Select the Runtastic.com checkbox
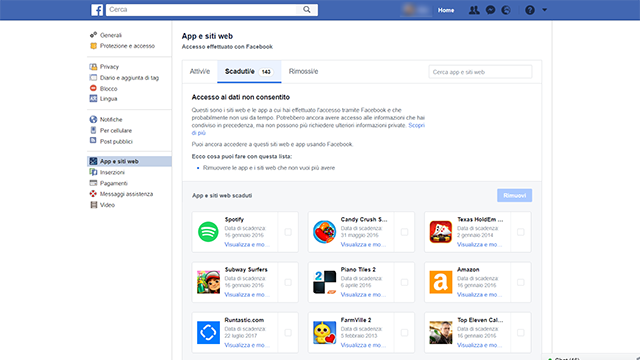 coord(288,332)
